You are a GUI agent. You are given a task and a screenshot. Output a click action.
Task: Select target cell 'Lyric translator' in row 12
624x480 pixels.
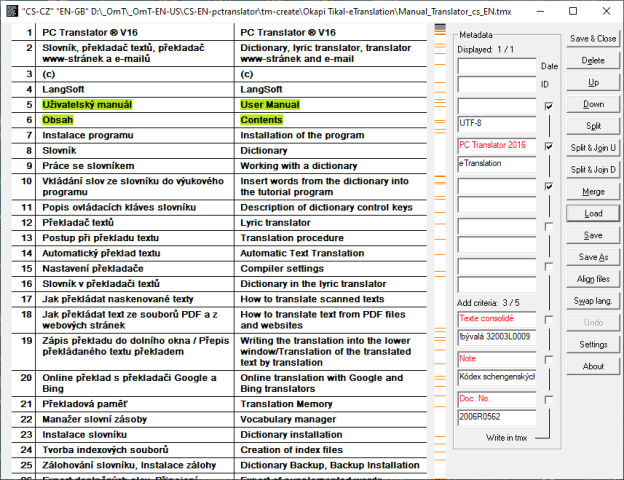coord(331,222)
